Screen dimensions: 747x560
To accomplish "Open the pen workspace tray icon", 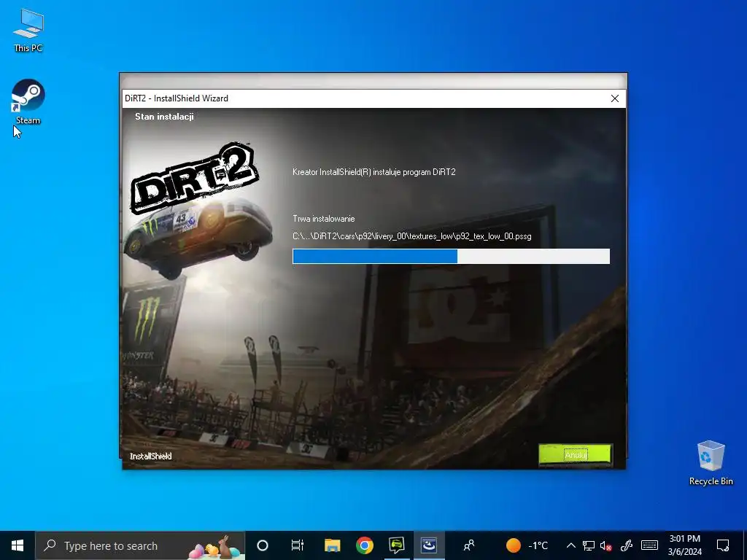I will [626, 545].
